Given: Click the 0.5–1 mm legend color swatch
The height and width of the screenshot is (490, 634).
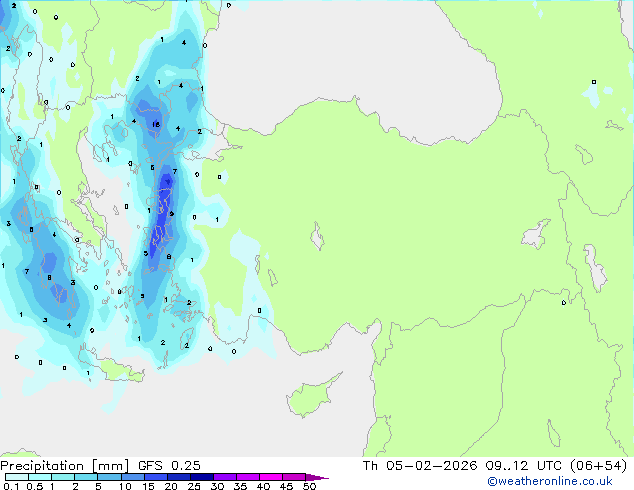Looking at the screenshot, I should [x=40, y=477].
